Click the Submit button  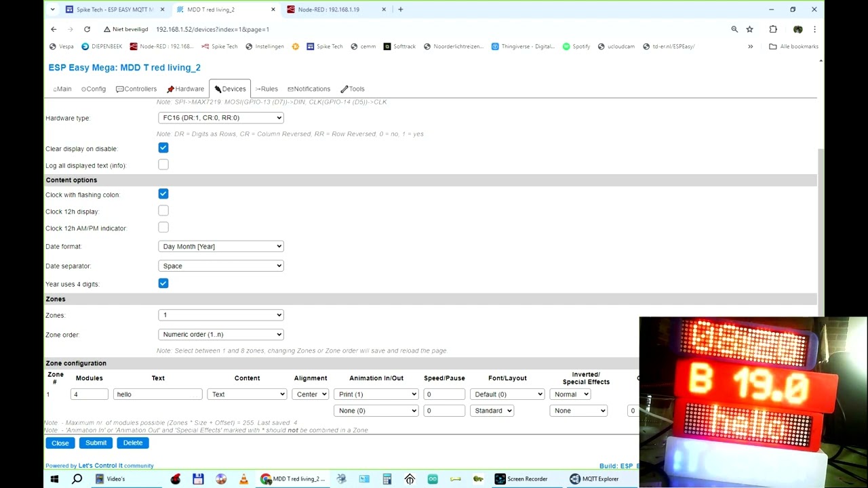coord(96,443)
